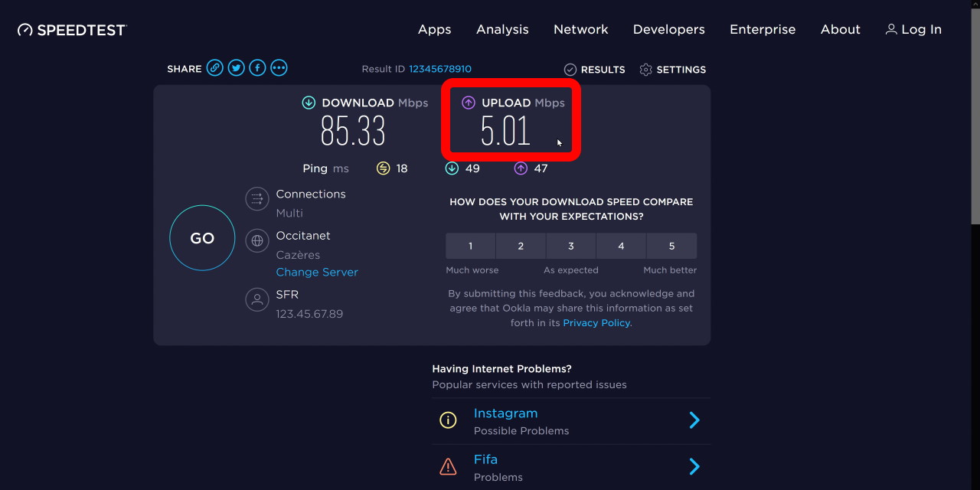The height and width of the screenshot is (490, 980).
Task: Expand the Fifa problems entry
Action: (x=694, y=466)
